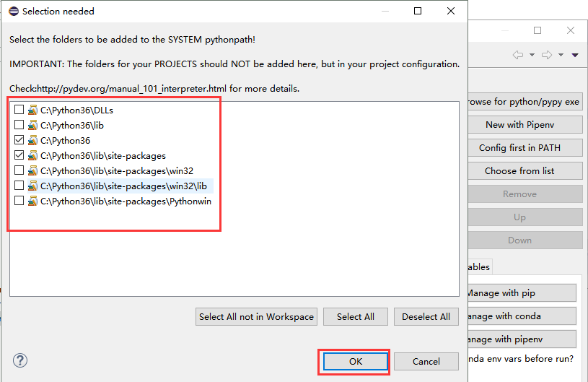Confirm selection with the OK button
Screen dimensions: 588x382
tap(356, 361)
